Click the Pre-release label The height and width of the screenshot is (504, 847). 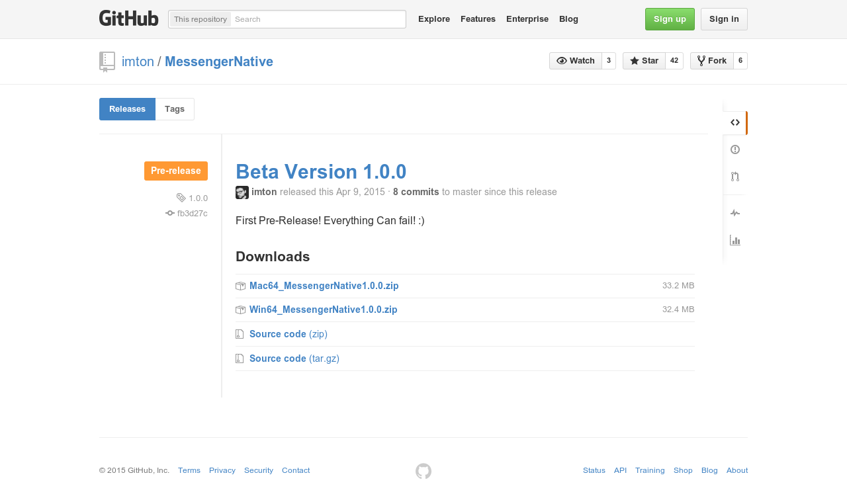click(x=176, y=171)
